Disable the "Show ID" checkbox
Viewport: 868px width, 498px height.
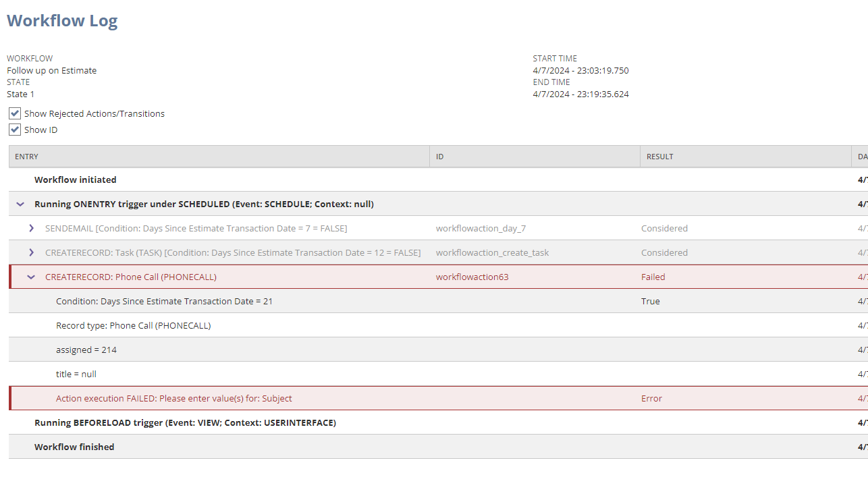(x=14, y=130)
